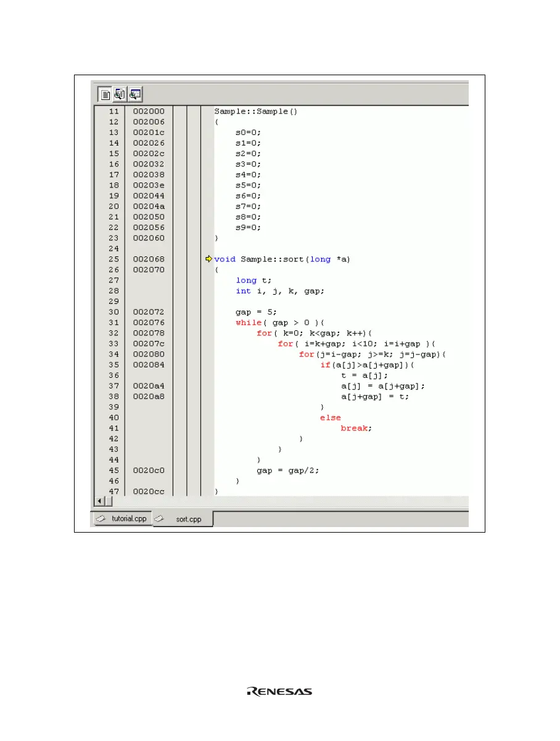Image resolution: width=560 pixels, height=741 pixels.
Task: Click address 0020a8 on line 38
Action: point(149,396)
